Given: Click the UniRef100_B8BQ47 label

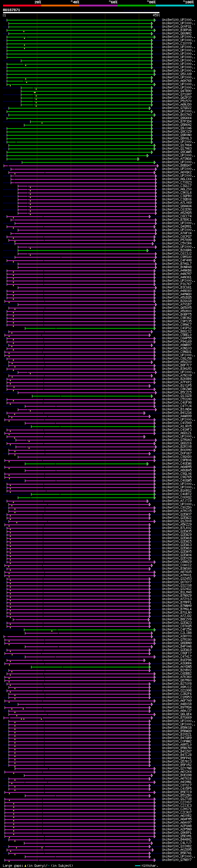Looking at the screenshot, I should point(177,165).
